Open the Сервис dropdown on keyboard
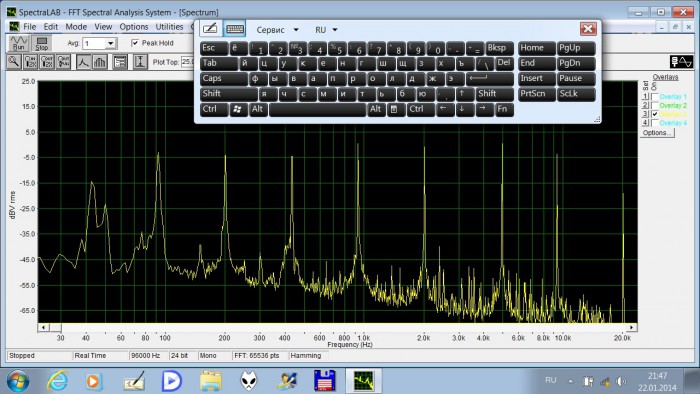Screen dimensions: 700x394 point(277,30)
